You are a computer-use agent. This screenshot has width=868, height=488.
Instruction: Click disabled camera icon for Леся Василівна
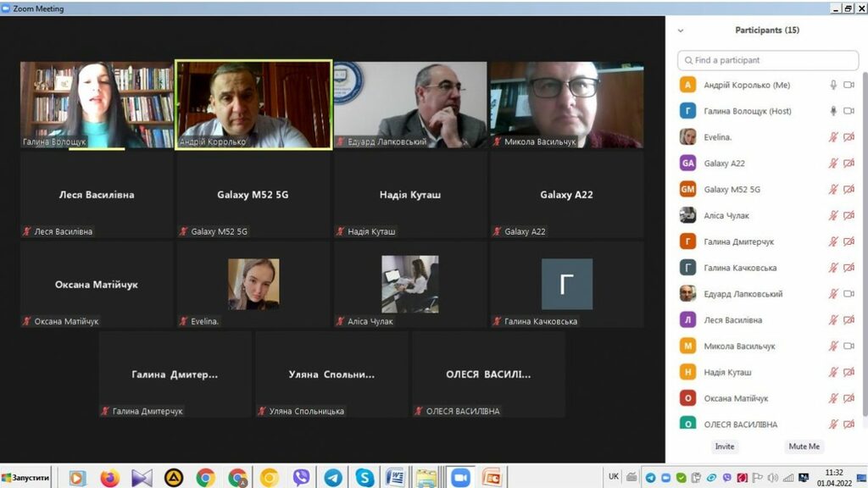849,320
